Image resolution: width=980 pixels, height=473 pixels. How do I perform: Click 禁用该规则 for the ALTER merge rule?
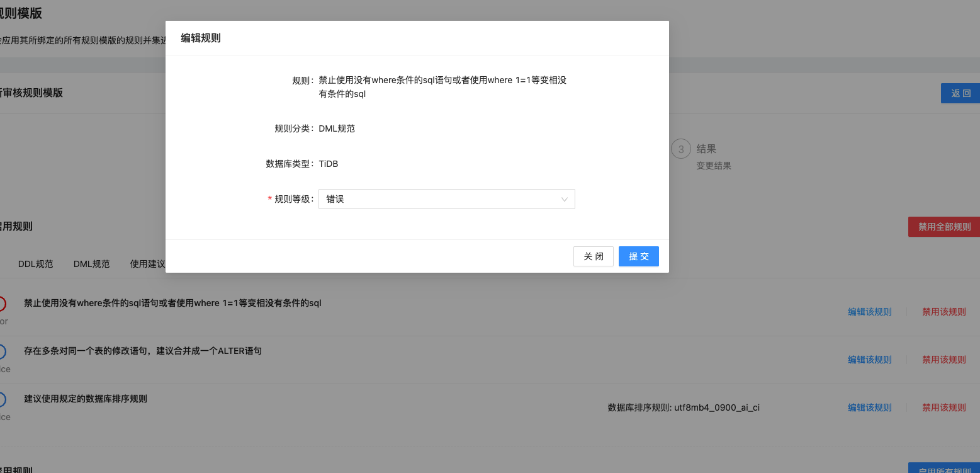(x=943, y=359)
